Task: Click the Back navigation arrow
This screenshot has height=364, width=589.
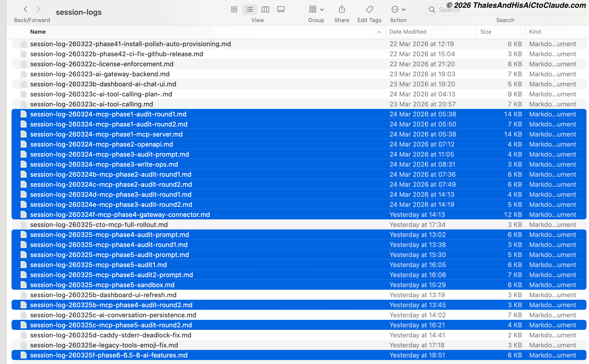Action: click(x=25, y=9)
